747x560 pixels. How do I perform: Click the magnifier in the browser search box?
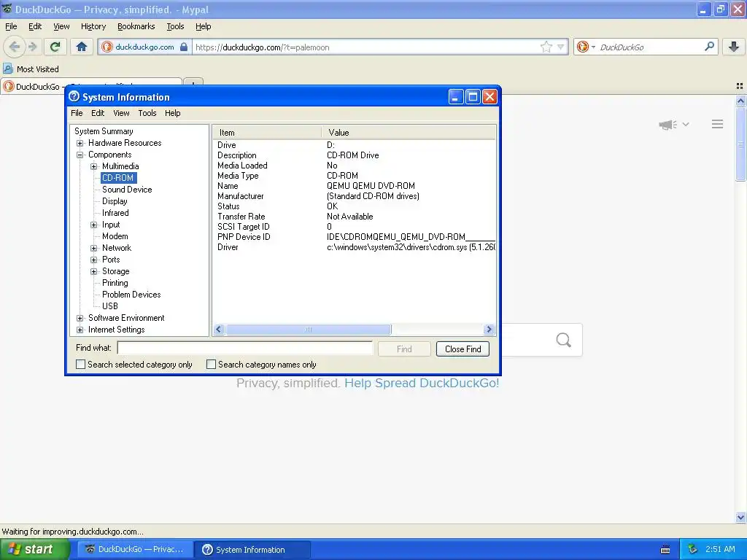[709, 47]
